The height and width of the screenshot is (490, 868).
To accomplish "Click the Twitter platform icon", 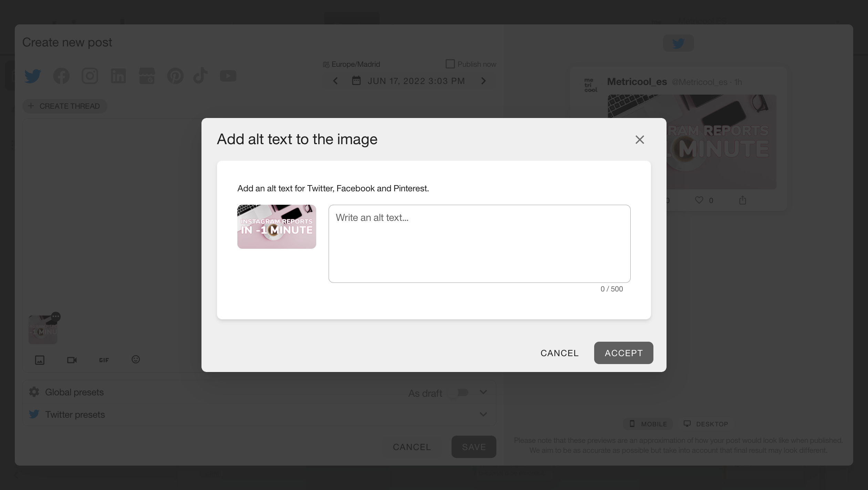I will [33, 75].
